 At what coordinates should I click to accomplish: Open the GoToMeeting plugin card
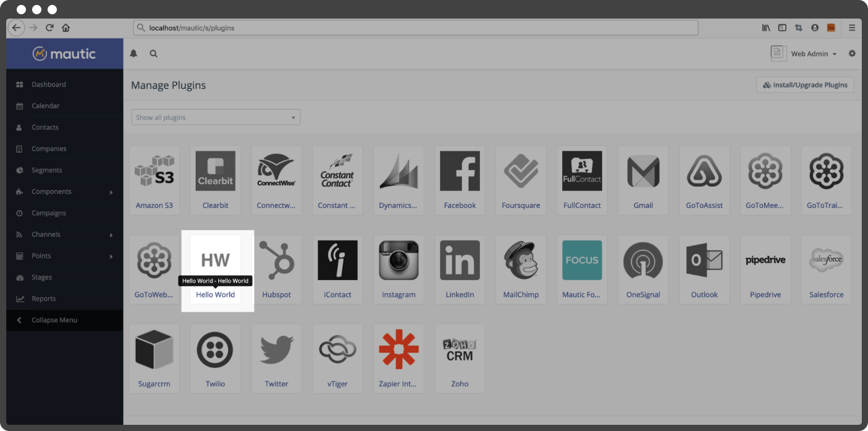(x=766, y=180)
